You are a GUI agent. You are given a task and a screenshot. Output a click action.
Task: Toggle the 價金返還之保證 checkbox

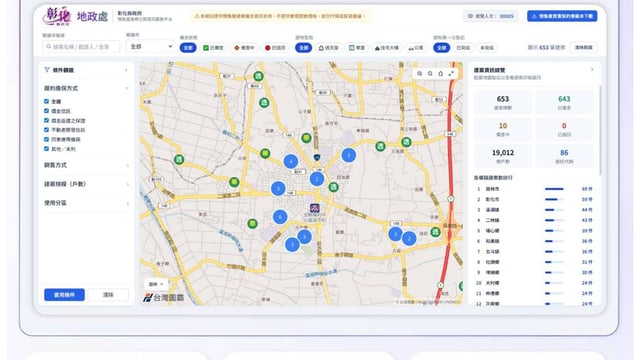click(46, 120)
